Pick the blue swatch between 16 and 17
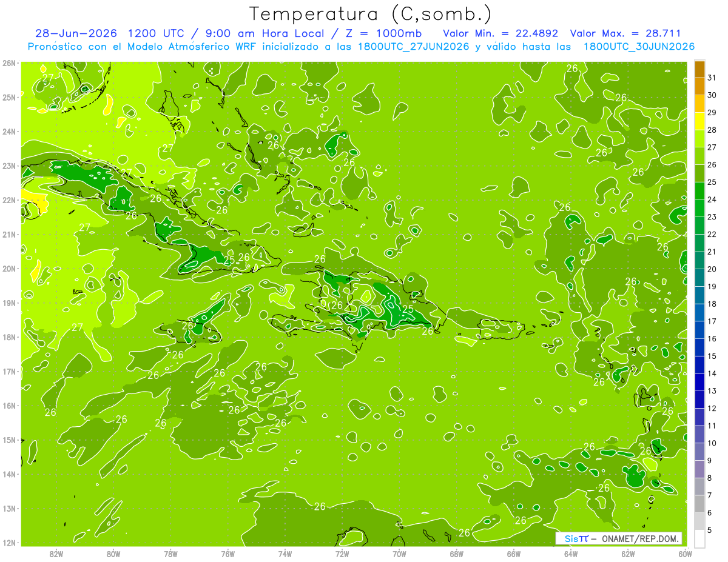The image size is (728, 562). click(x=699, y=330)
